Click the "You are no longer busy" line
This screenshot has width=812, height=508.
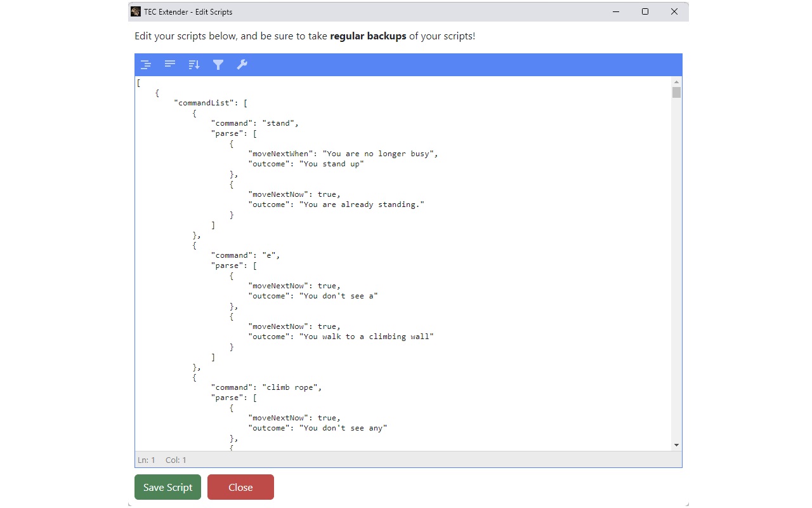343,154
